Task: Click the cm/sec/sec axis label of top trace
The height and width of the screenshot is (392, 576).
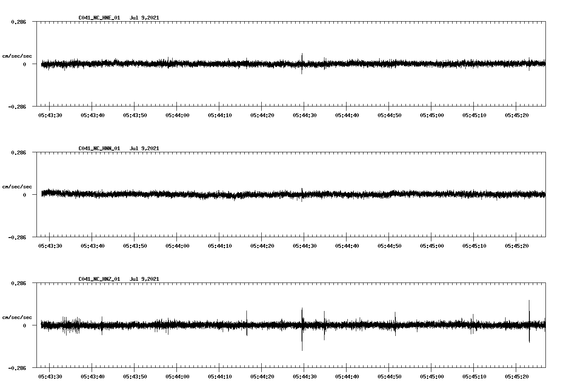Action: point(17,56)
